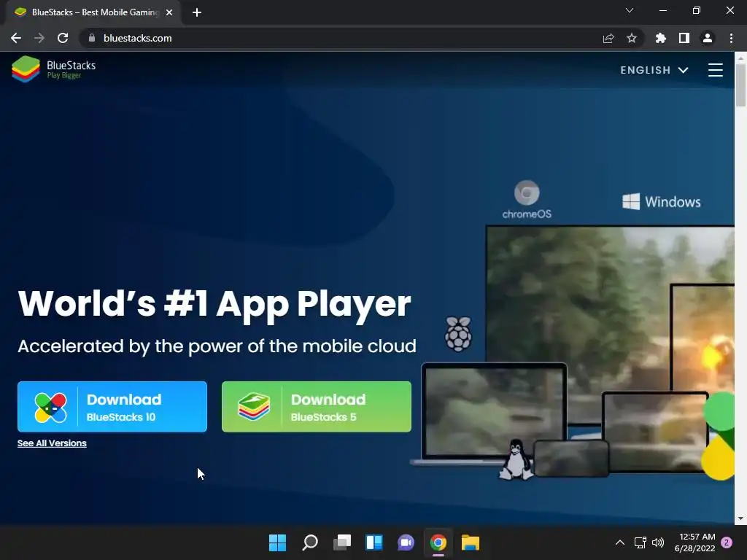The width and height of the screenshot is (747, 560).
Task: Open the Windows Start menu
Action: coord(277,542)
